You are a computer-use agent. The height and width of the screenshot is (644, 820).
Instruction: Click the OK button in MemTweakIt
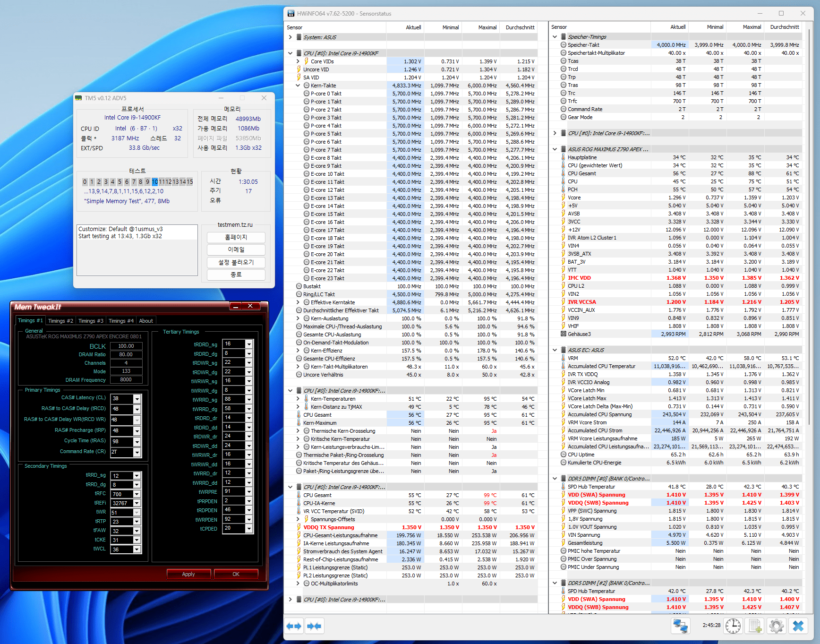coord(236,574)
